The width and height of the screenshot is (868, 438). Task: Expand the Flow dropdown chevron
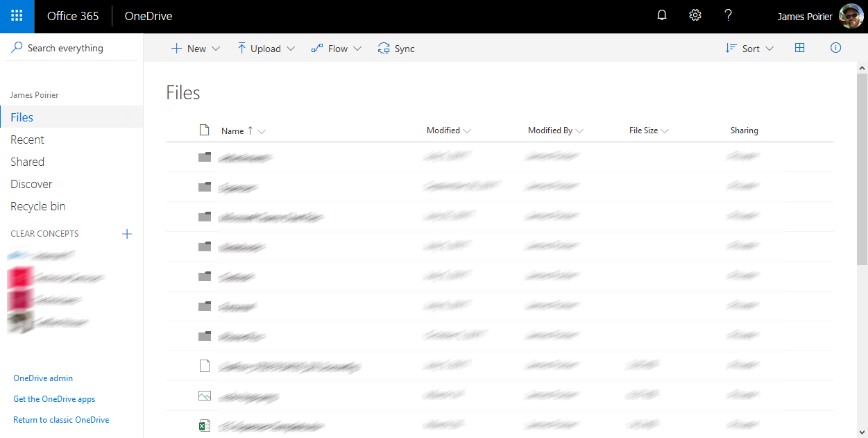[357, 49]
